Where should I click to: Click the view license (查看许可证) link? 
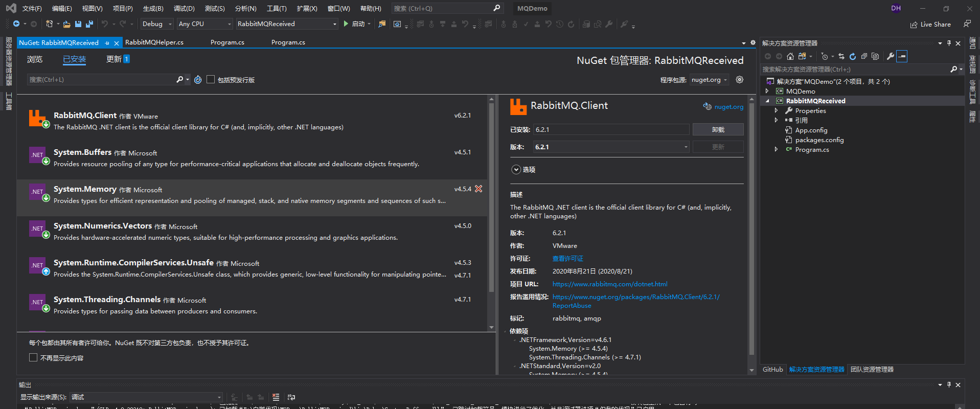(567, 259)
